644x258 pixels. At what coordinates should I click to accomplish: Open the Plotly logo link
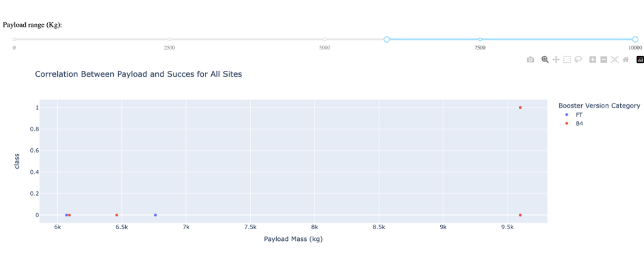[x=640, y=60]
